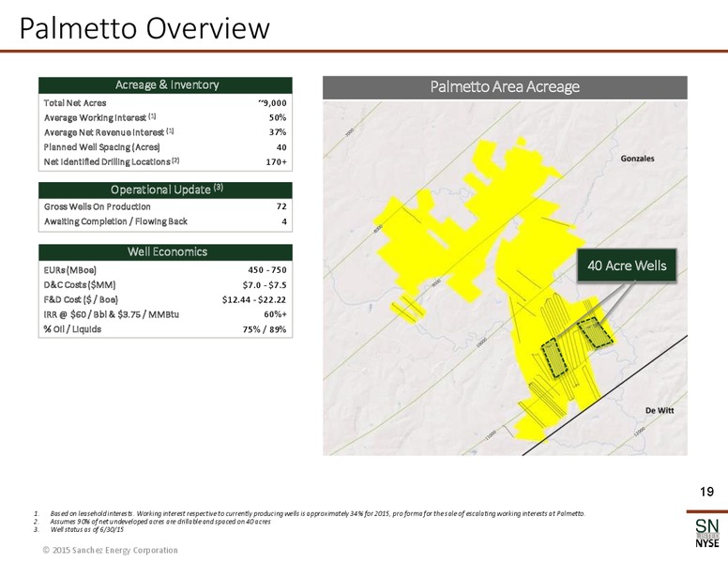Click the Planned Well Spacing (Acres) label
The width and height of the screenshot is (728, 563).
101,147
